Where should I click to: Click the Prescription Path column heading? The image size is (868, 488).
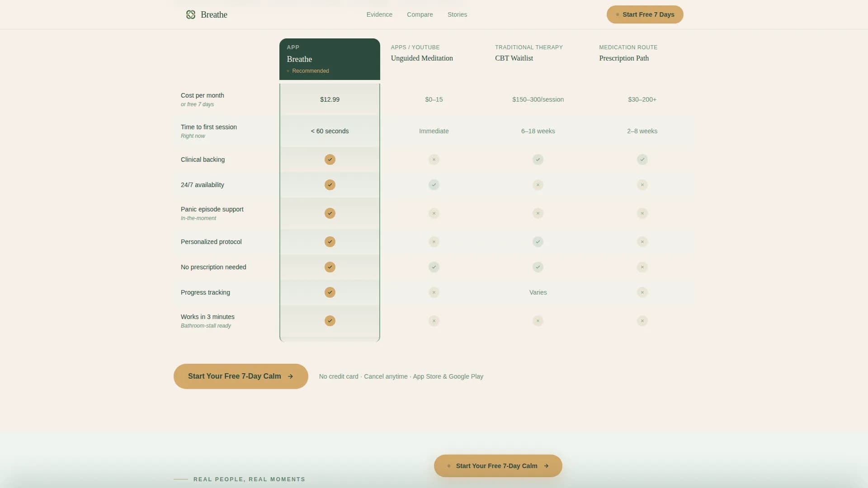point(624,58)
